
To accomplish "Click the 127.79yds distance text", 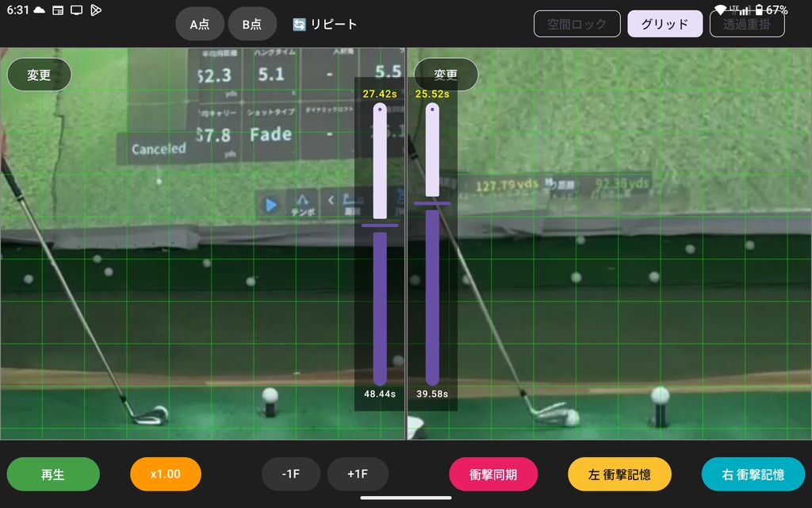I will click(x=507, y=184).
